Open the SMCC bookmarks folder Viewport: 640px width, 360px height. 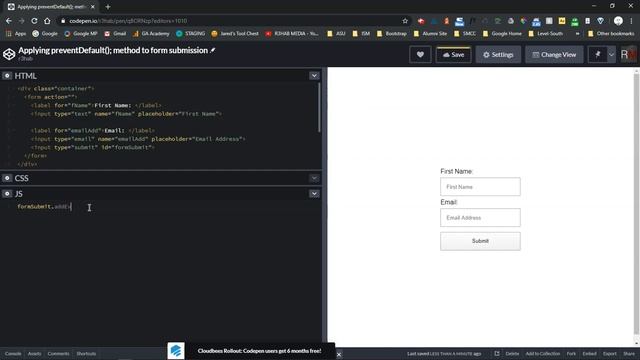tap(465, 33)
